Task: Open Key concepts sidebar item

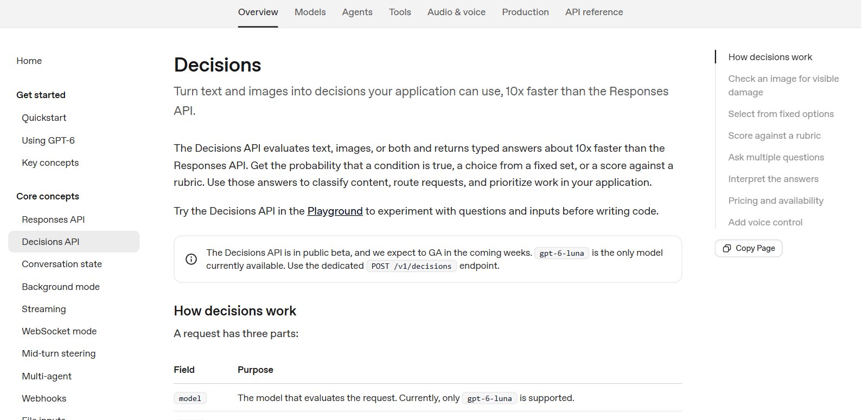Action: pos(50,163)
